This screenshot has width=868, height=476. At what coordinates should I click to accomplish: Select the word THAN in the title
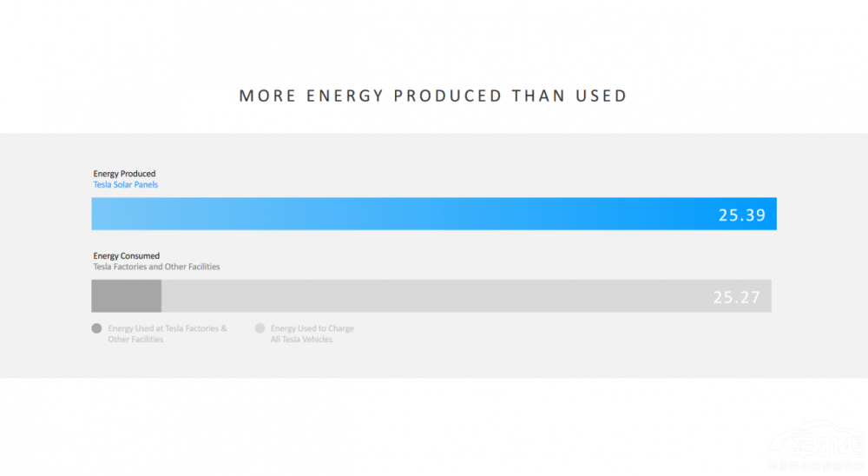[x=539, y=96]
